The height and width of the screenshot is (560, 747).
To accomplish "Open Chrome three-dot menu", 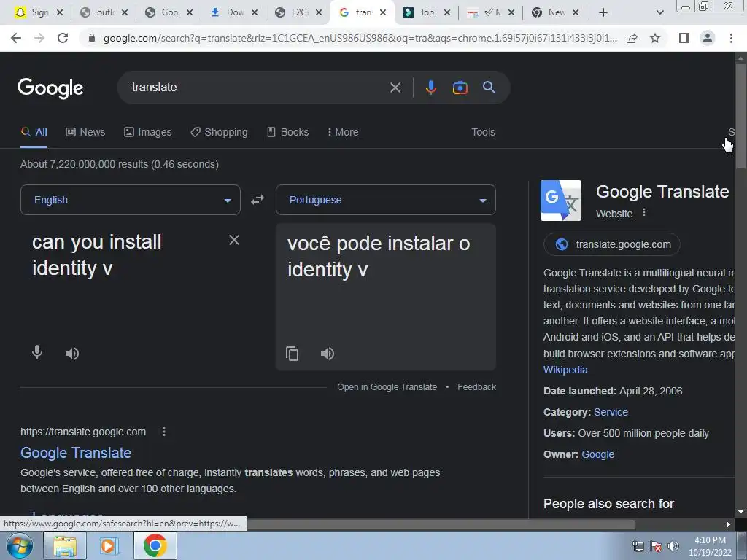I will [x=731, y=38].
